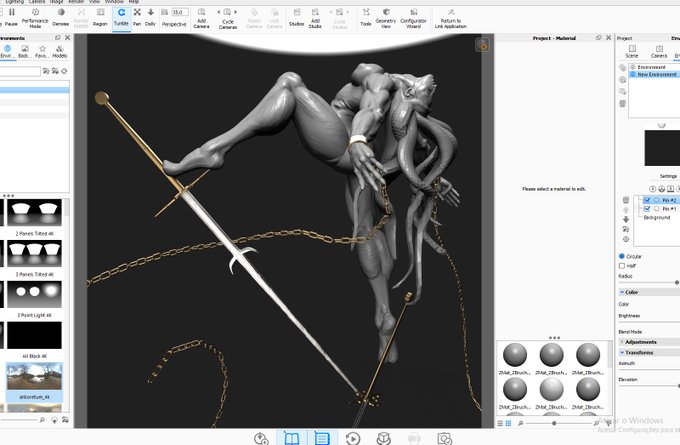Pause the real-time render
The width and height of the screenshot is (680, 445).
click(x=11, y=16)
